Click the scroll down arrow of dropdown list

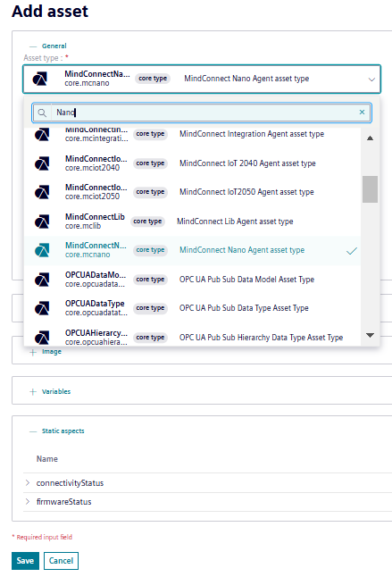click(370, 335)
